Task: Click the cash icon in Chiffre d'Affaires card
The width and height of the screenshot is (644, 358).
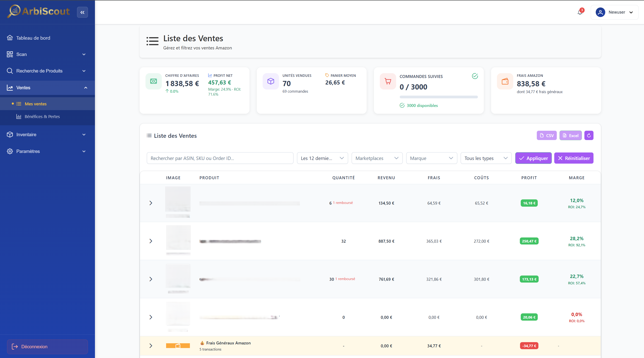Action: [153, 81]
